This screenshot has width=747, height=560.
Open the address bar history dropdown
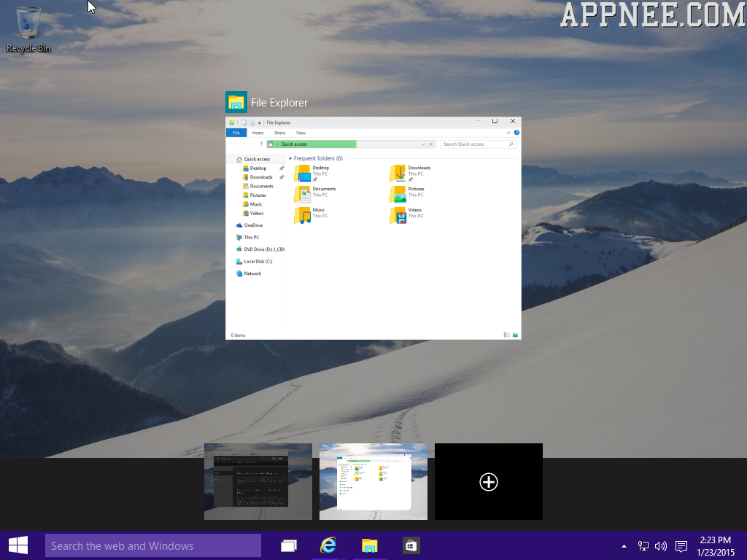coord(422,144)
